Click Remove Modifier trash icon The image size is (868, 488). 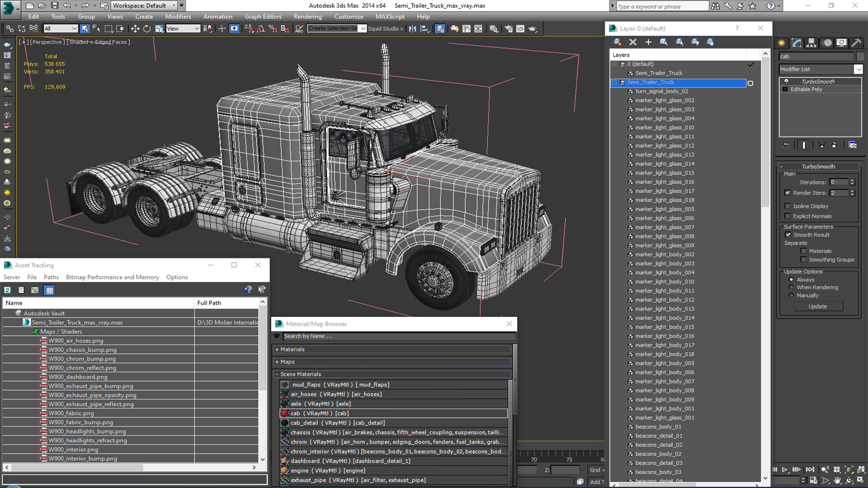coord(834,145)
